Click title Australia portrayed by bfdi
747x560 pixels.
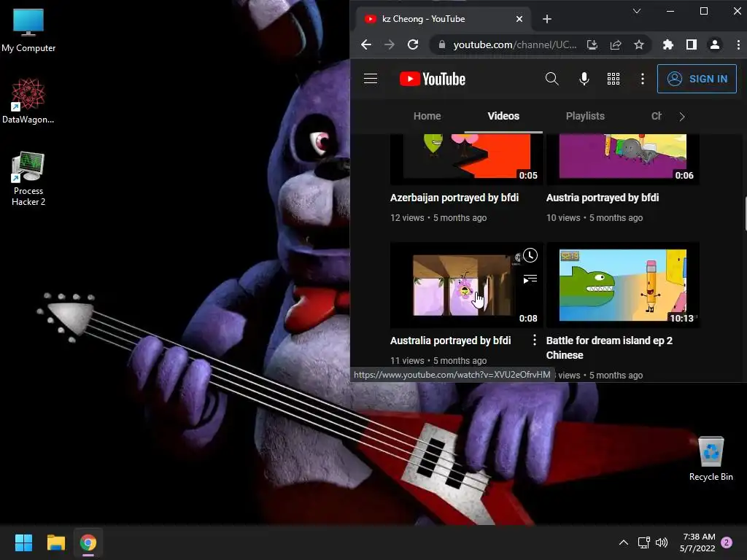tap(450, 341)
